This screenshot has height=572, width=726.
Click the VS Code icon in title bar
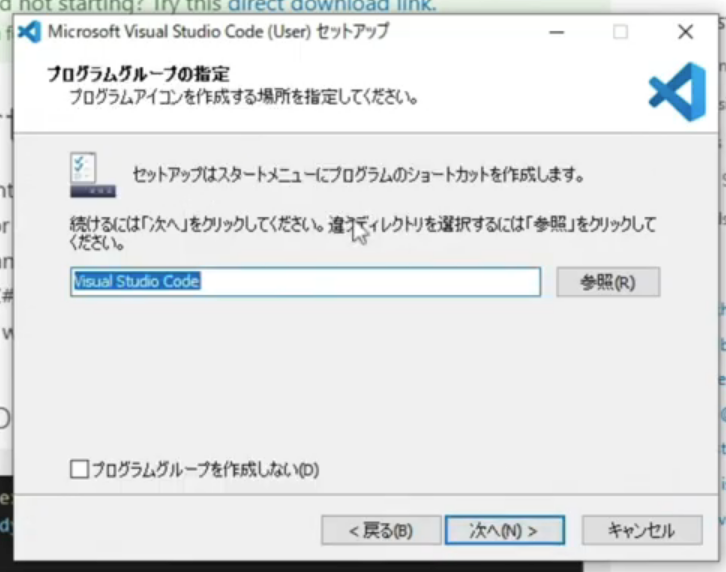(x=30, y=31)
